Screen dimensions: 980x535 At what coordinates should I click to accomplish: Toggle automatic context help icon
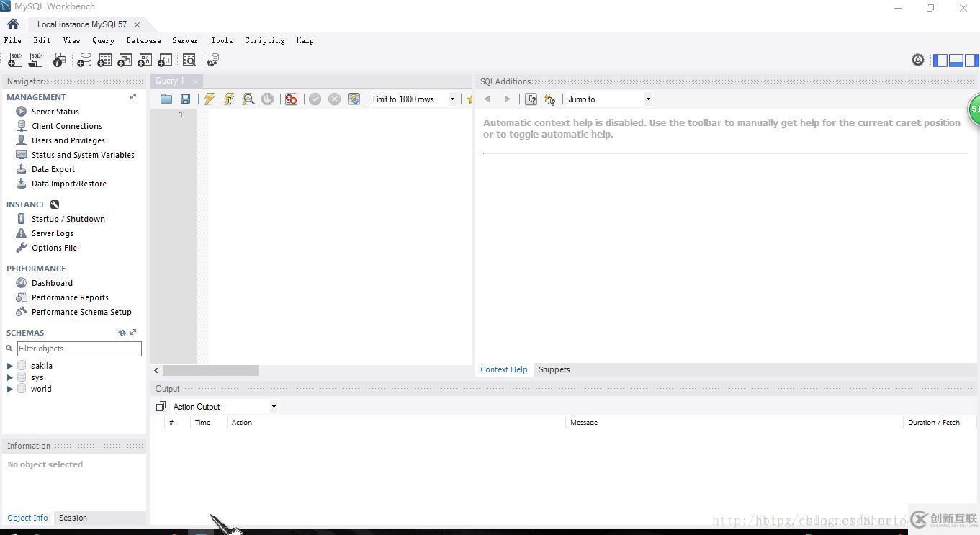point(550,99)
